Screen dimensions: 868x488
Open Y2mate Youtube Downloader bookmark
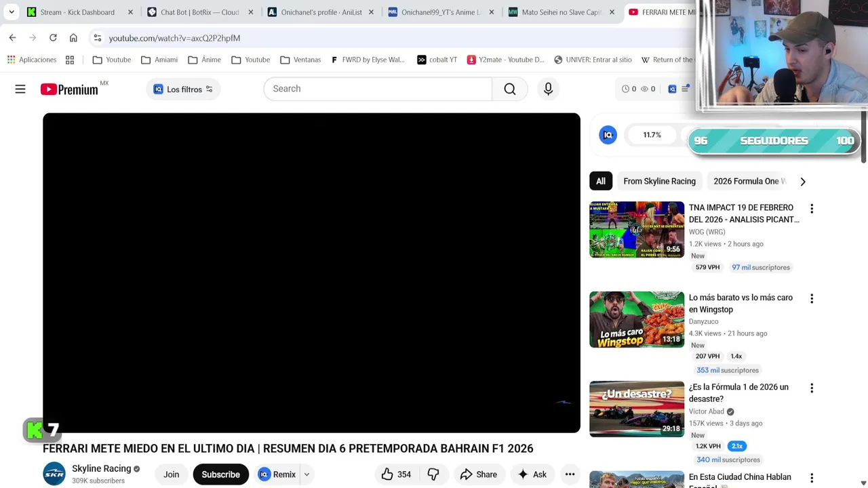tap(506, 60)
